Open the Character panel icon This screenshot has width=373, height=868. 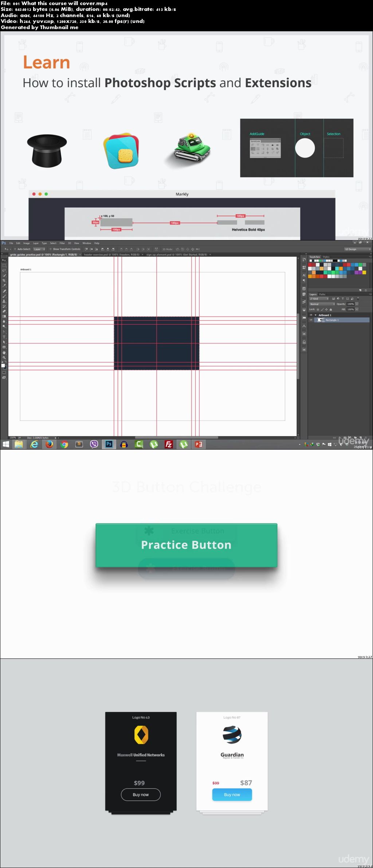(304, 275)
